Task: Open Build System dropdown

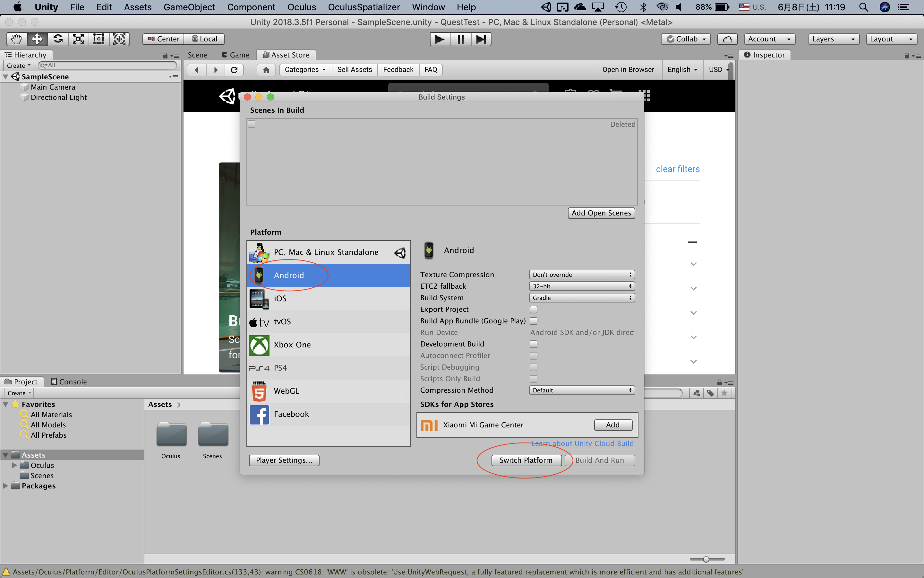Action: [x=582, y=298]
